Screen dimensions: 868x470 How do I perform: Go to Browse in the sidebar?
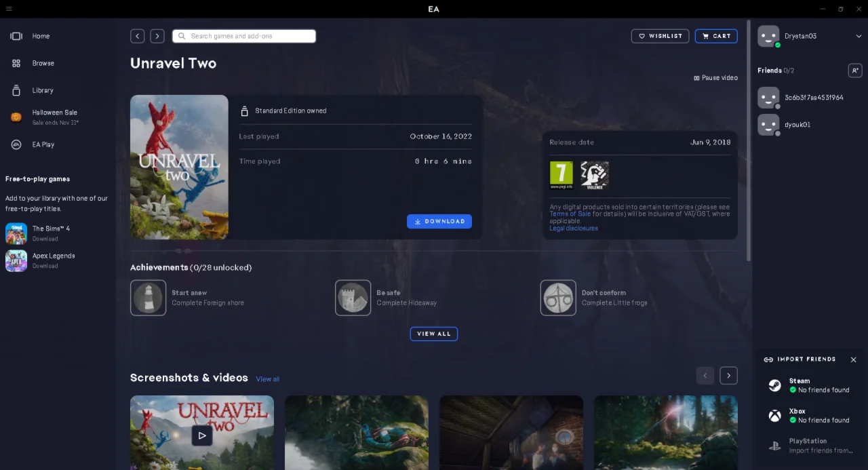(x=43, y=63)
